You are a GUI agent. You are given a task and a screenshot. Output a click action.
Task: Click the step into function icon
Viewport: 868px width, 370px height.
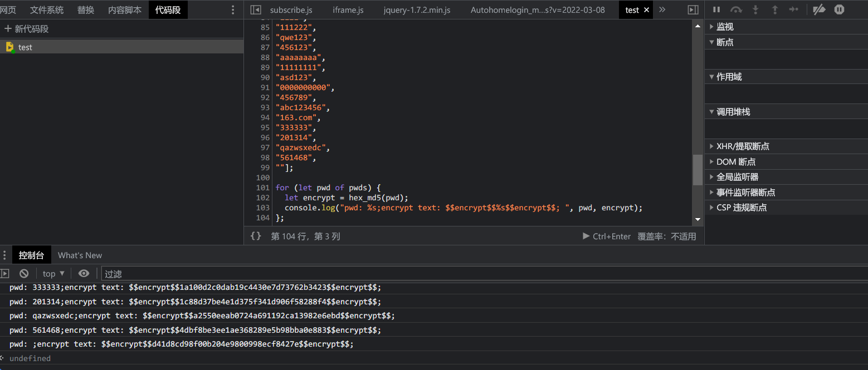[755, 9]
